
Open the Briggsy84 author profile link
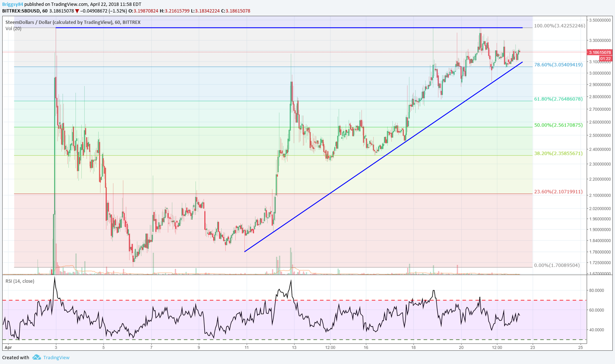[x=13, y=4]
